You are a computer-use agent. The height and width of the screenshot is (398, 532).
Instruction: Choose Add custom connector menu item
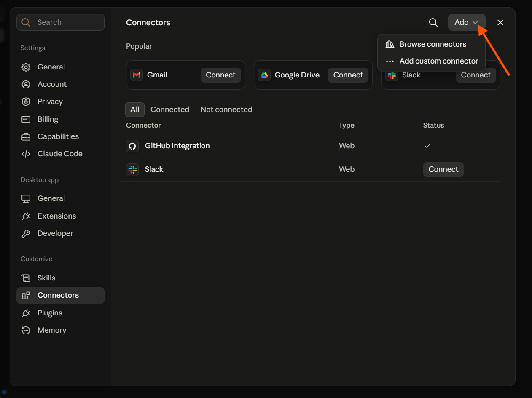[x=431, y=61]
